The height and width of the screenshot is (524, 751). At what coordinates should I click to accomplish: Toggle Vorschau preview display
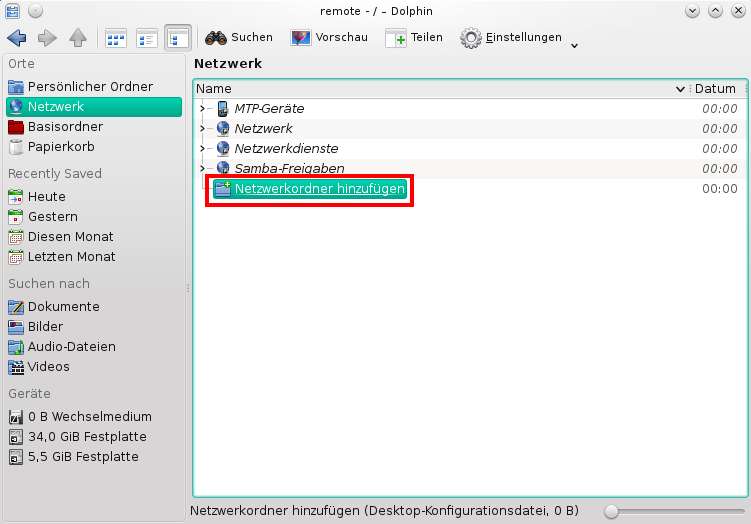(x=329, y=37)
